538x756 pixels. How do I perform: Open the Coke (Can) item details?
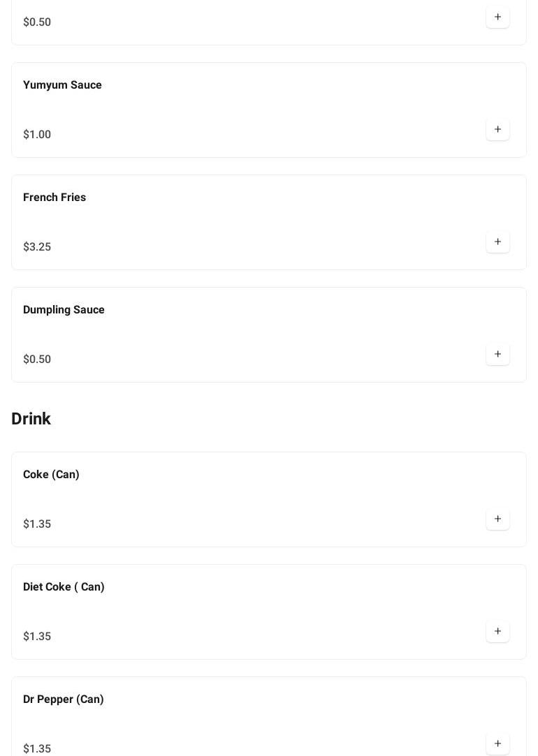(51, 475)
